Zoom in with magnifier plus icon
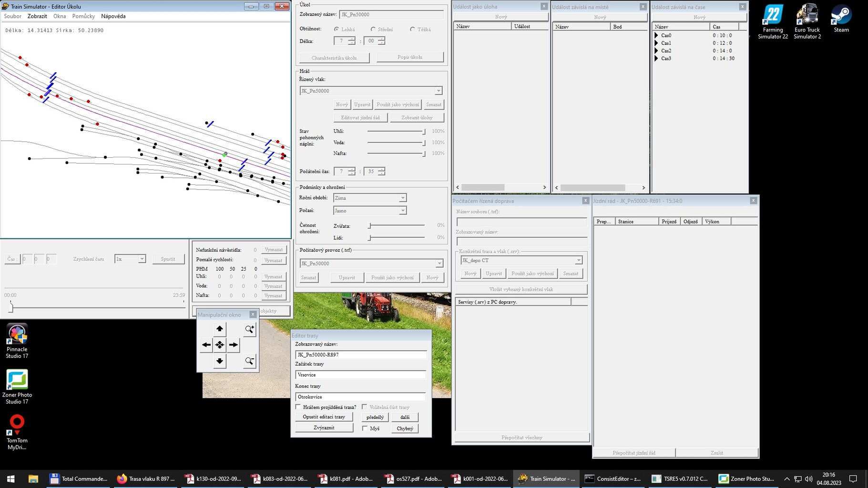 point(249,329)
